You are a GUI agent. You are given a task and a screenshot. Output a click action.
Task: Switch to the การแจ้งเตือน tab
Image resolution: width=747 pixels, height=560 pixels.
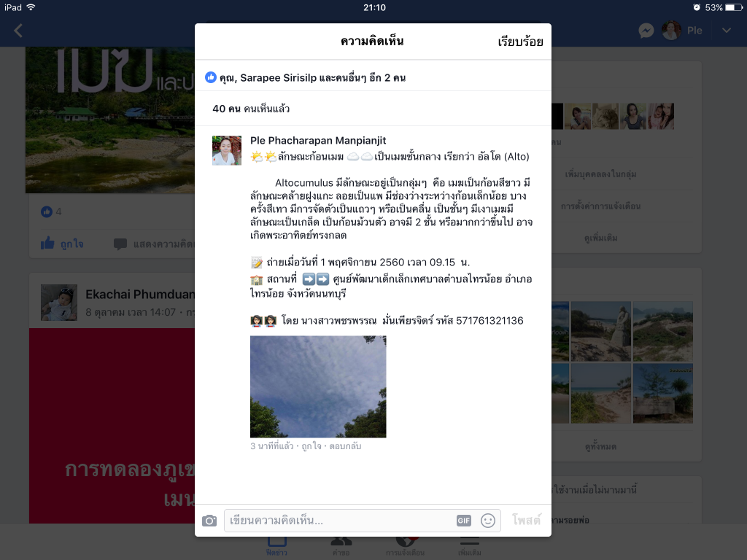pyautogui.click(x=405, y=545)
